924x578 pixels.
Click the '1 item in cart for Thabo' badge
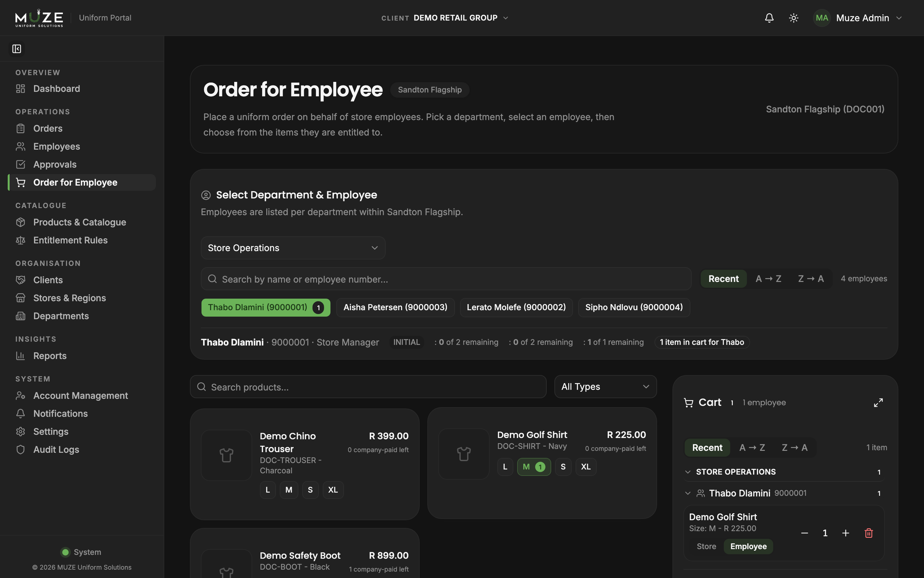(x=702, y=342)
